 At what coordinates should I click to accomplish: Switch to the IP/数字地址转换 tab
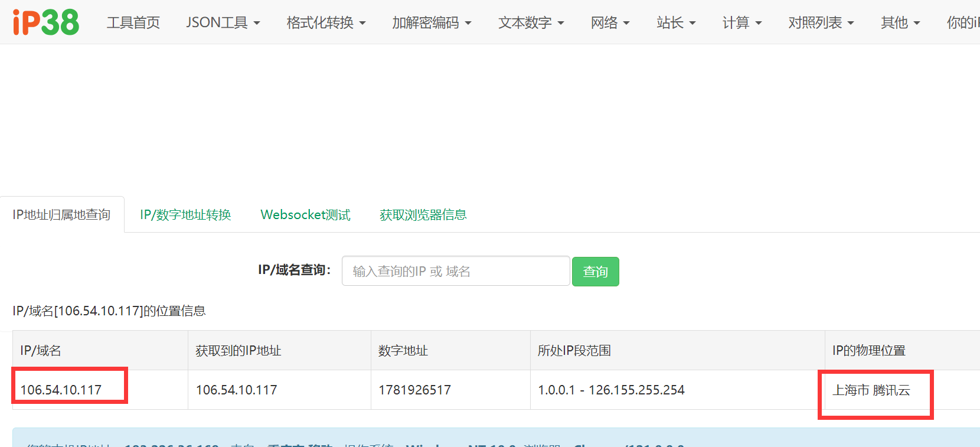185,214
